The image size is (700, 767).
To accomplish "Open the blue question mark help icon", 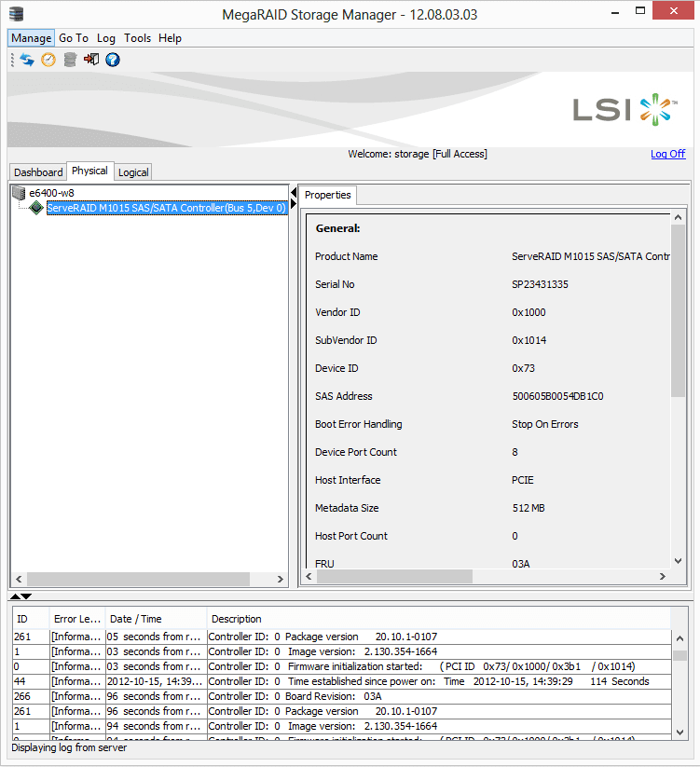I will [x=113, y=60].
